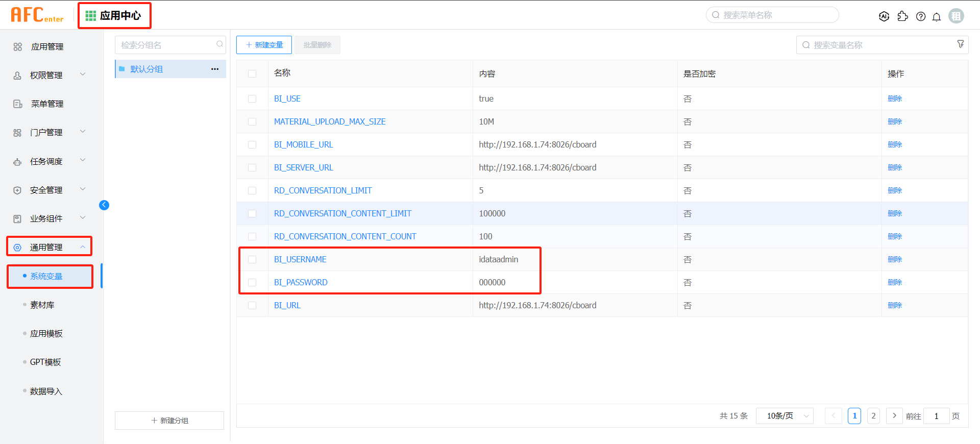Click the AI assistant icon in header
980x444 pixels.
(884, 16)
